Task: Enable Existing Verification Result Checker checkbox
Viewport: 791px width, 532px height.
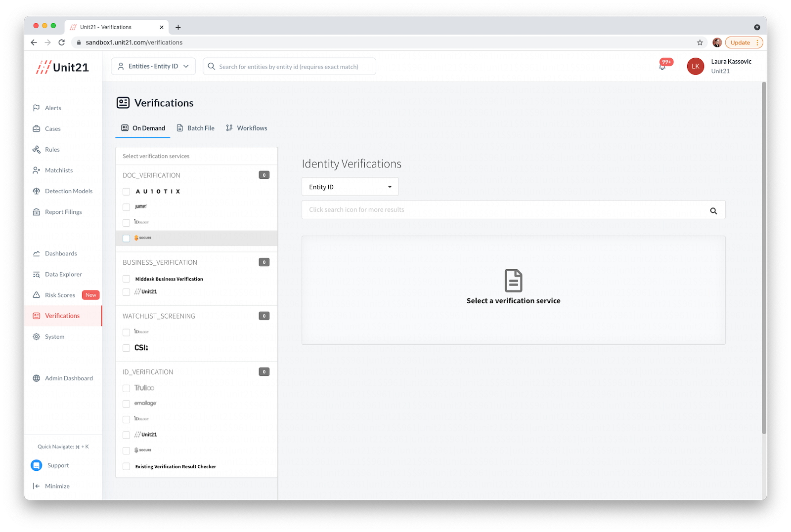Action: (127, 466)
